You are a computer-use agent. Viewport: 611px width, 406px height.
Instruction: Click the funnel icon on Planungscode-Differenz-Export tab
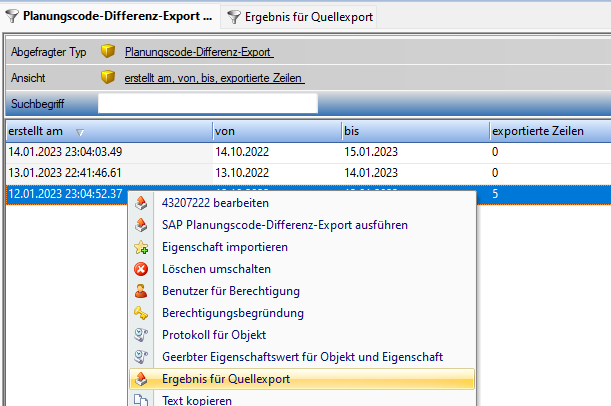[x=10, y=16]
